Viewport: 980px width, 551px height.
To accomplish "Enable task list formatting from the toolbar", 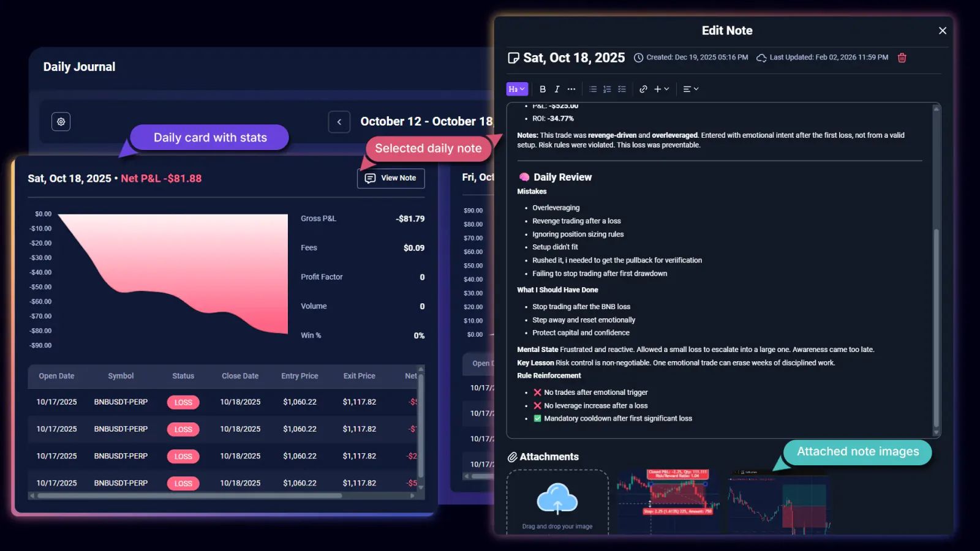I will click(622, 89).
